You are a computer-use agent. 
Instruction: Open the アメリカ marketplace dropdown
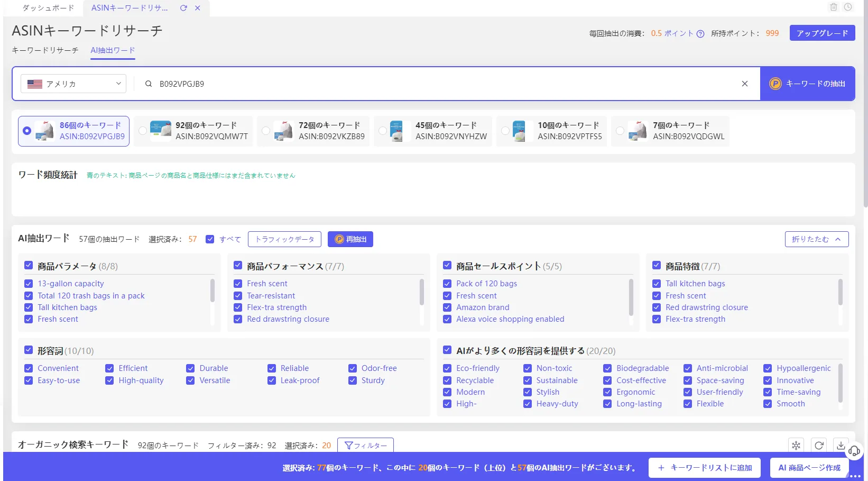[73, 84]
